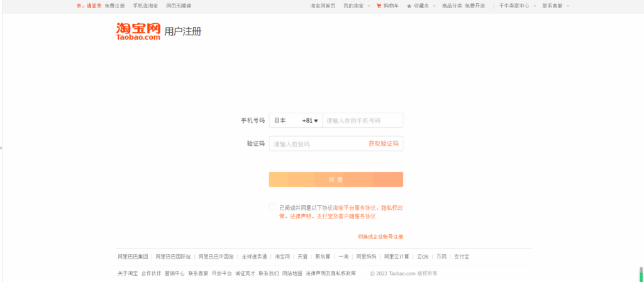Open 阿里巴巴国际站 footer link
The height and width of the screenshot is (282, 644).
click(x=174, y=257)
